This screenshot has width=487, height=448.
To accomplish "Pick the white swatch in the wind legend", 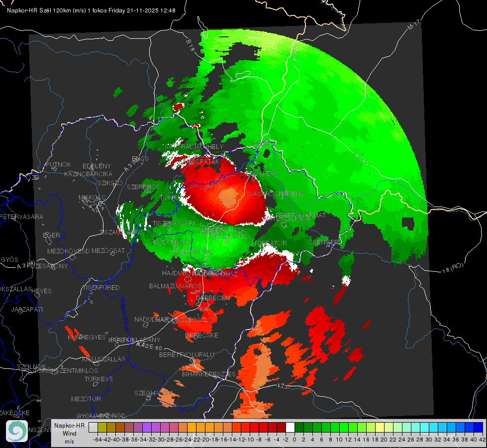I will point(290,427).
